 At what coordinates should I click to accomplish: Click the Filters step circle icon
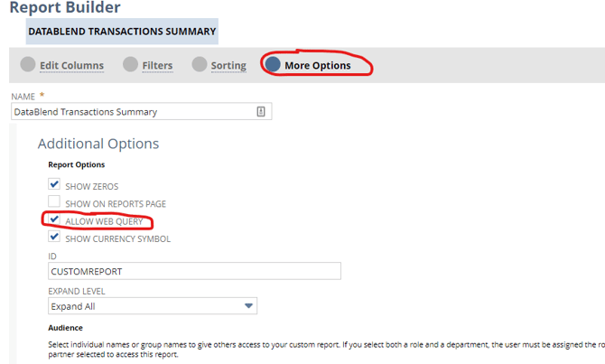coord(130,64)
